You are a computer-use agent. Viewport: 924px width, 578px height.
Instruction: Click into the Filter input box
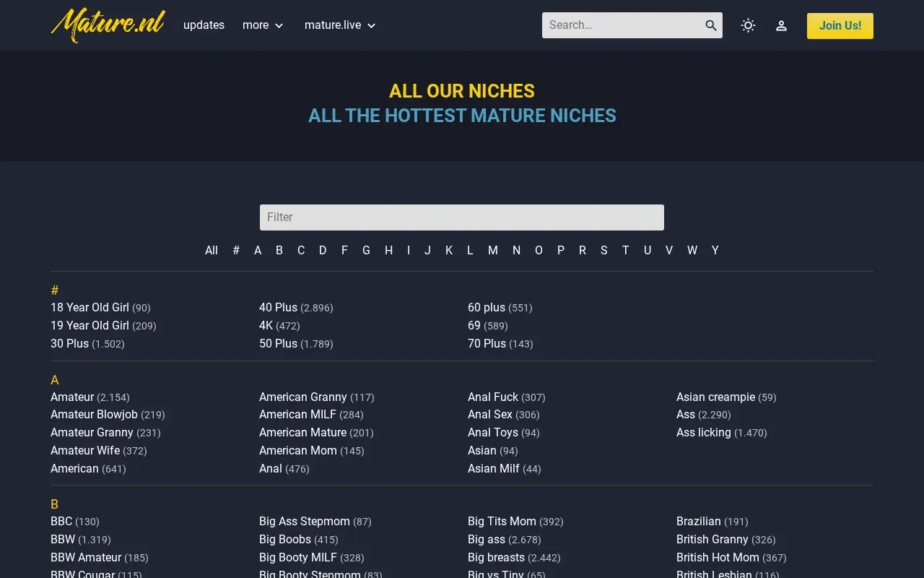[462, 217]
